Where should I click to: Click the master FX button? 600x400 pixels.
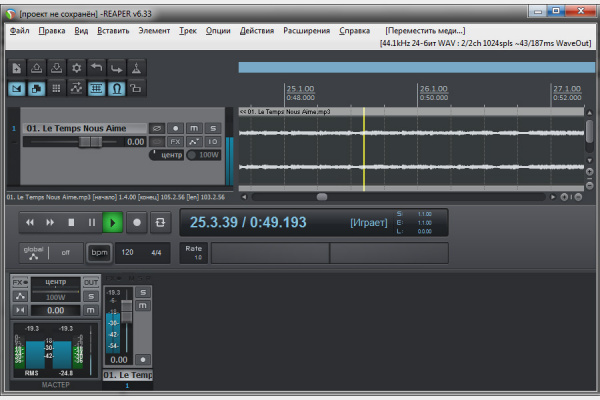20,282
